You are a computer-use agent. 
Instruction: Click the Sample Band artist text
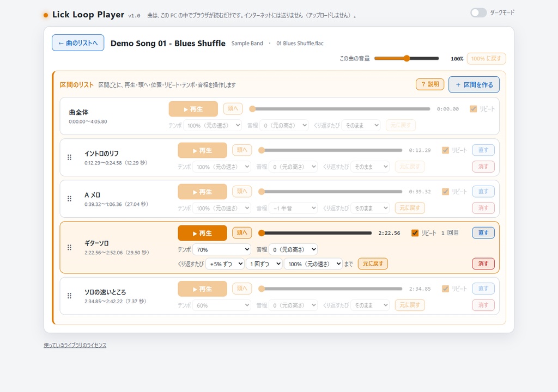click(x=247, y=44)
